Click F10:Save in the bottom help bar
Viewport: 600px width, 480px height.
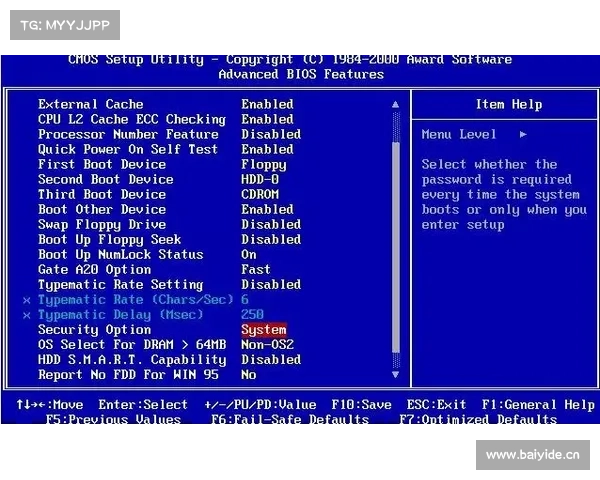click(x=361, y=404)
